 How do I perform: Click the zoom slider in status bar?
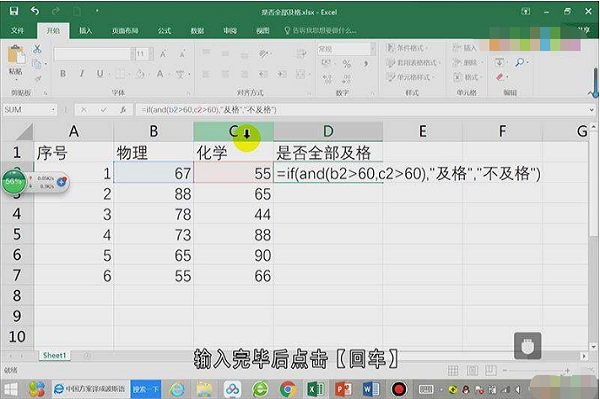[x=536, y=371]
